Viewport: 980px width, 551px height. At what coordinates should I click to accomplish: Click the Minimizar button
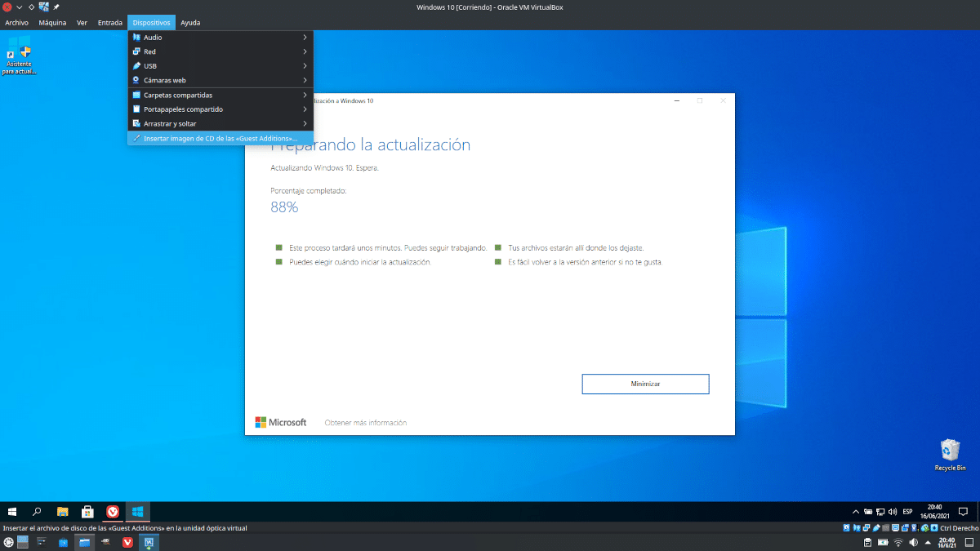(645, 384)
